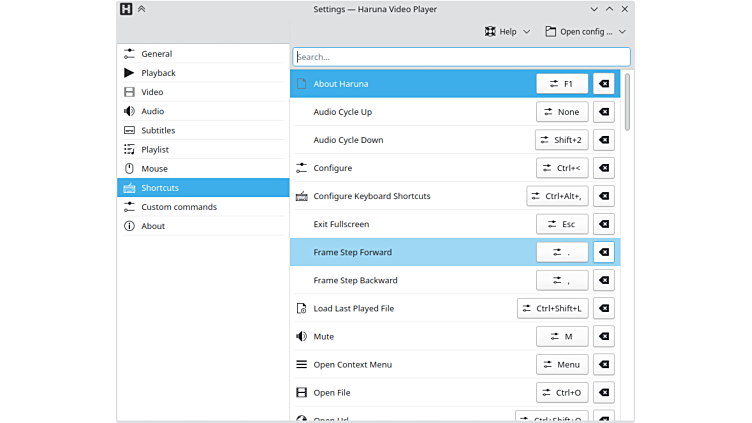Click the keep-above arrow icon in the title bar
Viewport: 752px width, 423px height.
(x=142, y=9)
